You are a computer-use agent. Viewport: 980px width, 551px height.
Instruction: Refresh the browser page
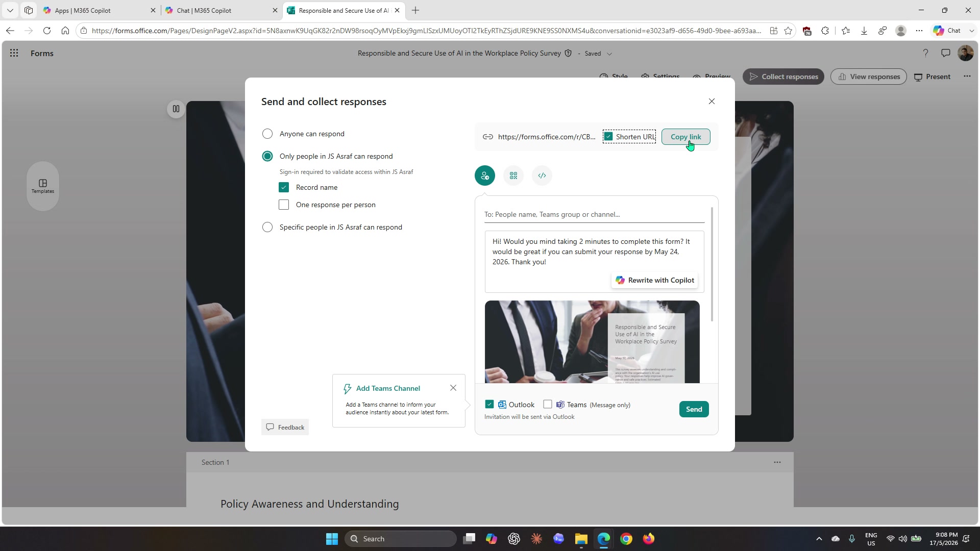pos(46,31)
